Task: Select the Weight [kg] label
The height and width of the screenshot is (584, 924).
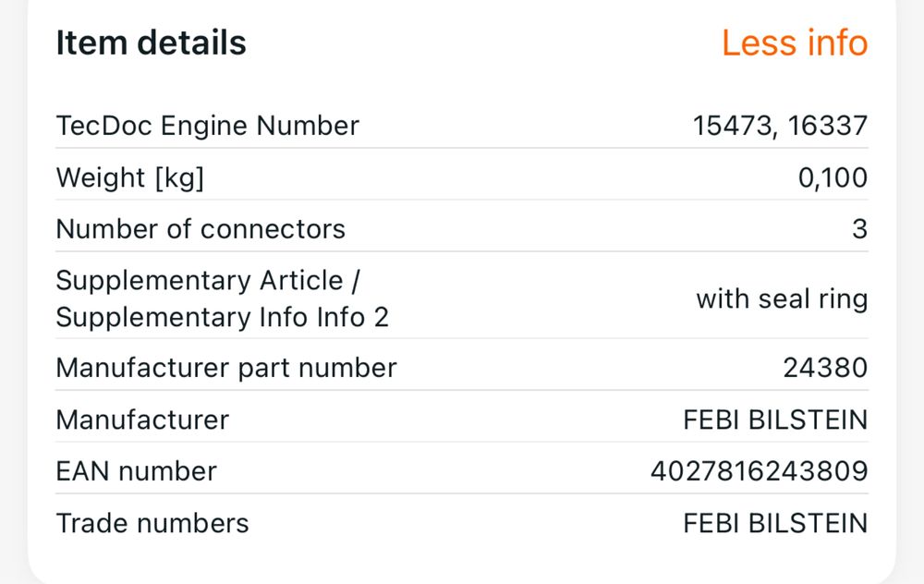Action: pos(129,177)
